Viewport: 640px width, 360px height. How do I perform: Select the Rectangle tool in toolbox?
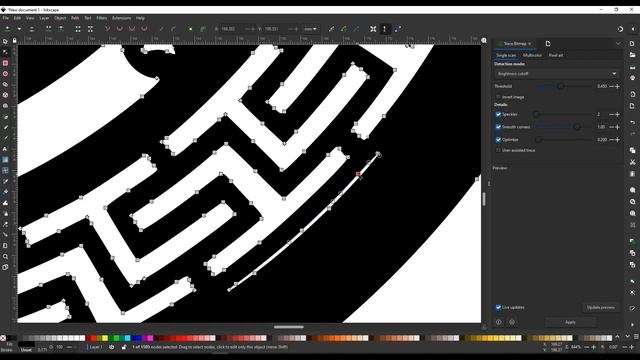tap(5, 63)
